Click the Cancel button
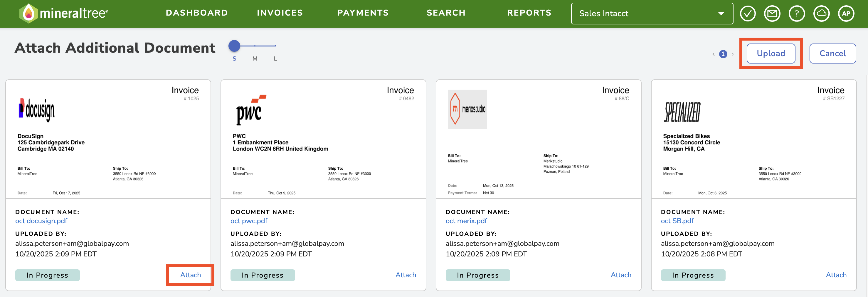The width and height of the screenshot is (868, 297). (x=833, y=53)
